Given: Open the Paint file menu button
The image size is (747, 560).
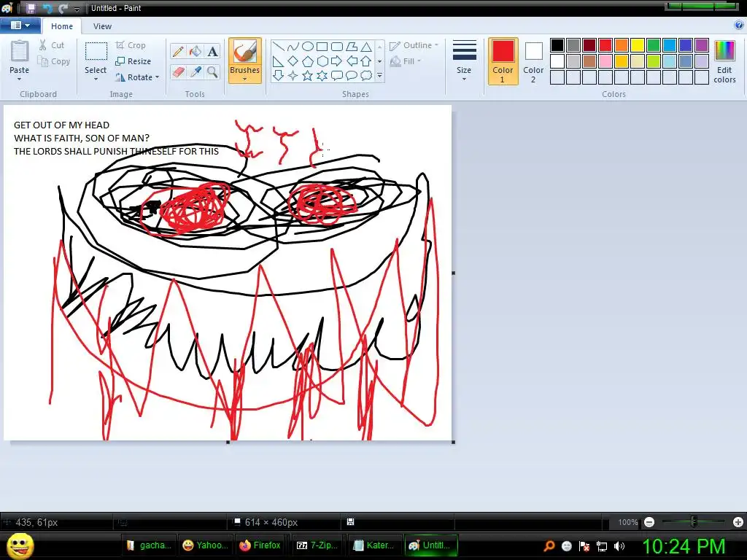Looking at the screenshot, I should click(x=20, y=26).
